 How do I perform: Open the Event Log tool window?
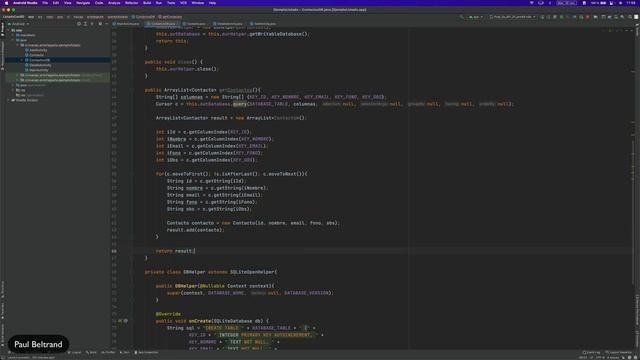[591, 352]
